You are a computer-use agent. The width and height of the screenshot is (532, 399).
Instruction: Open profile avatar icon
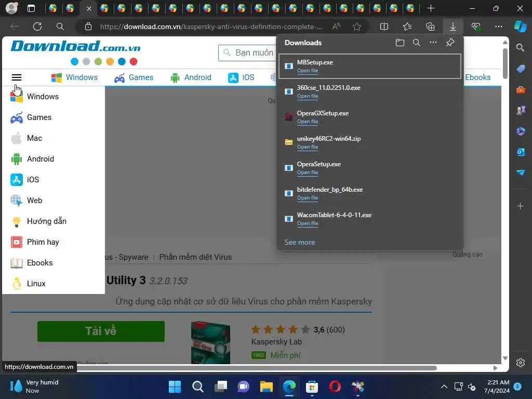point(11,8)
